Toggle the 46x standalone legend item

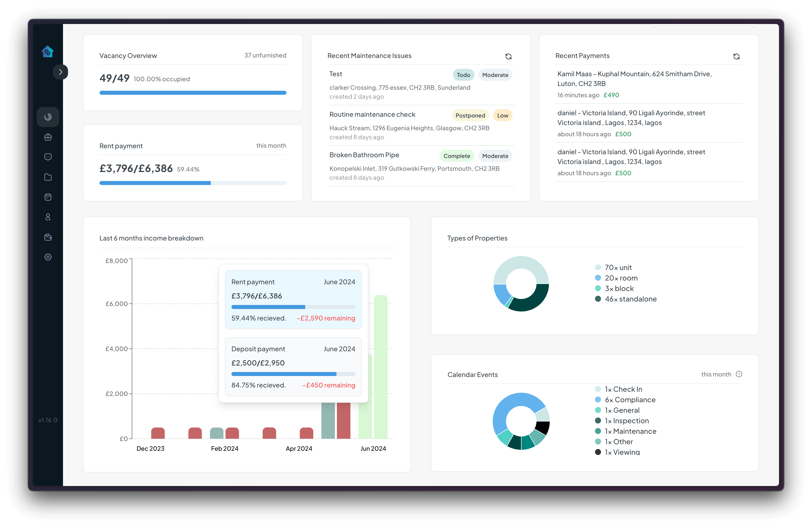(626, 299)
